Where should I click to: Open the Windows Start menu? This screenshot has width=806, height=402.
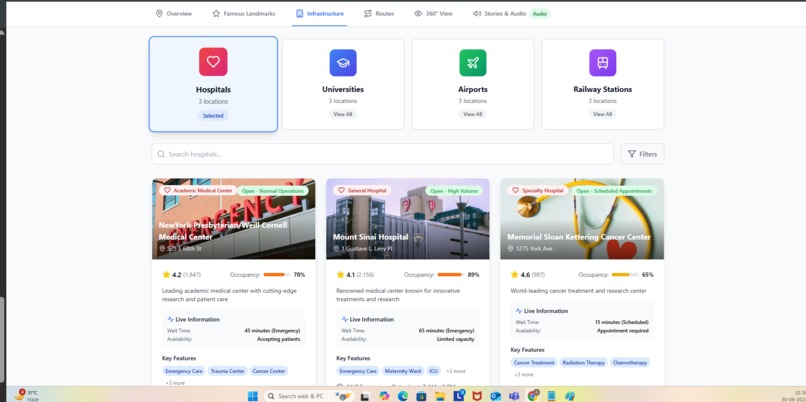252,396
